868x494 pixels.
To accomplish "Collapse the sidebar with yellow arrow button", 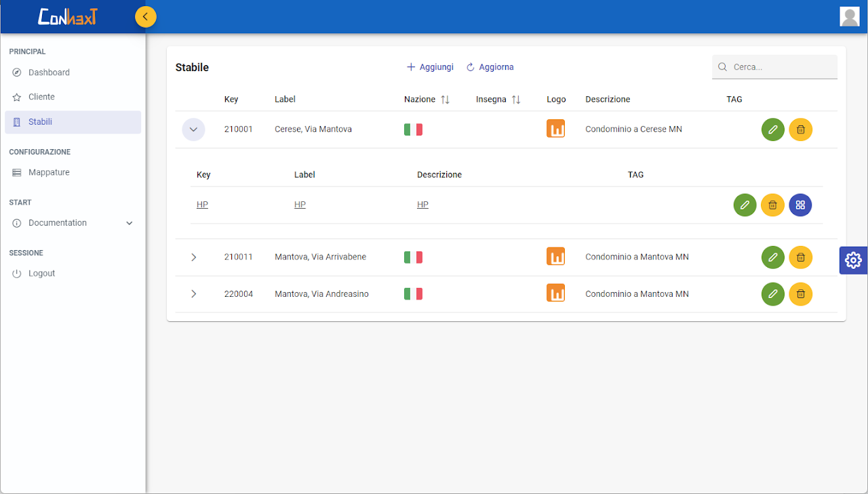I will coord(146,16).
